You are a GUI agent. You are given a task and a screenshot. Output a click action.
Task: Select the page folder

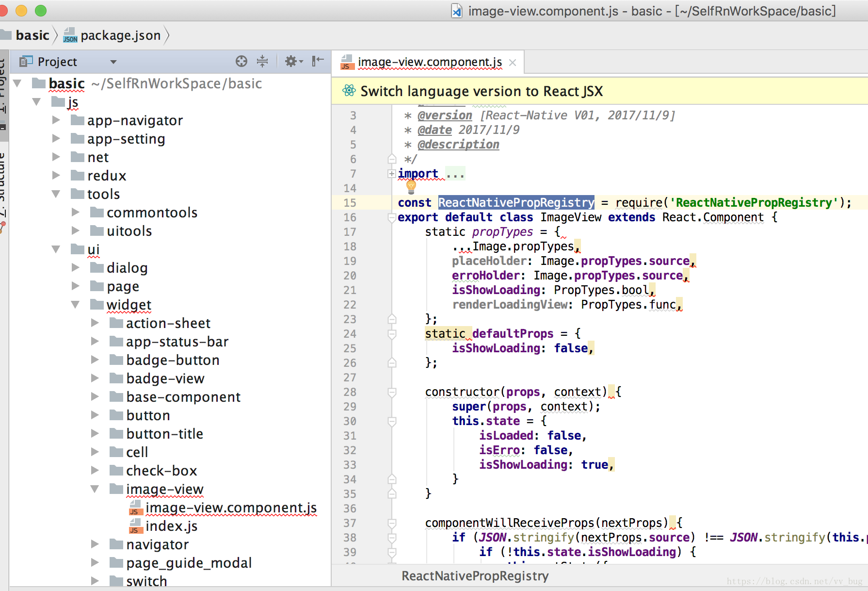click(123, 286)
